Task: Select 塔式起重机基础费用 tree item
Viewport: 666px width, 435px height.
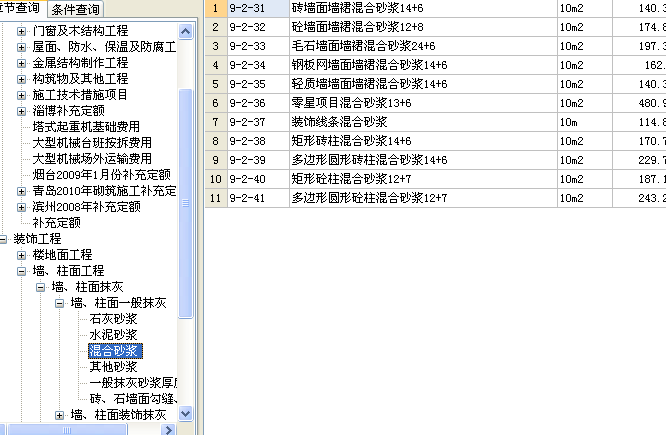Action: 86,127
